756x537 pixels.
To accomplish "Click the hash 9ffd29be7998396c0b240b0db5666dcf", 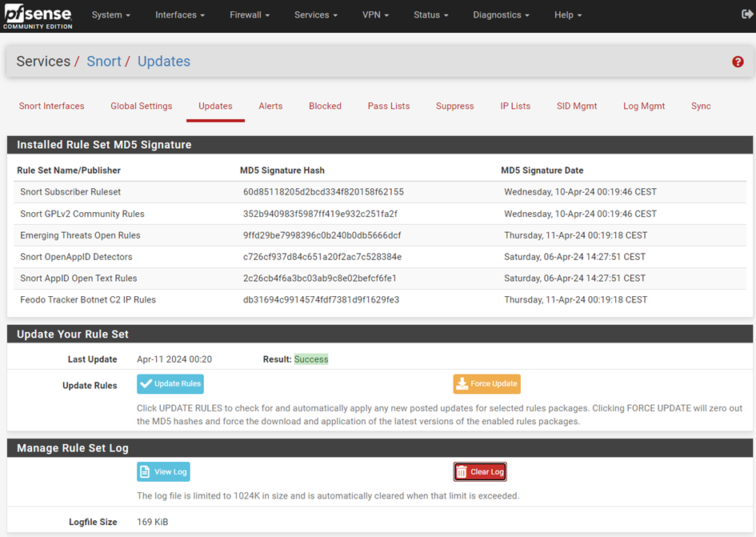I will pyautogui.click(x=322, y=235).
